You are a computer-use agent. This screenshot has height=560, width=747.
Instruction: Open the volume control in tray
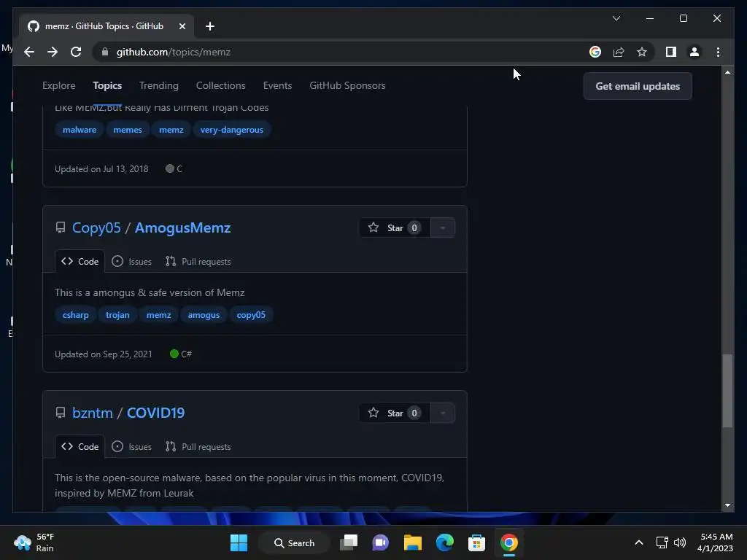680,542
